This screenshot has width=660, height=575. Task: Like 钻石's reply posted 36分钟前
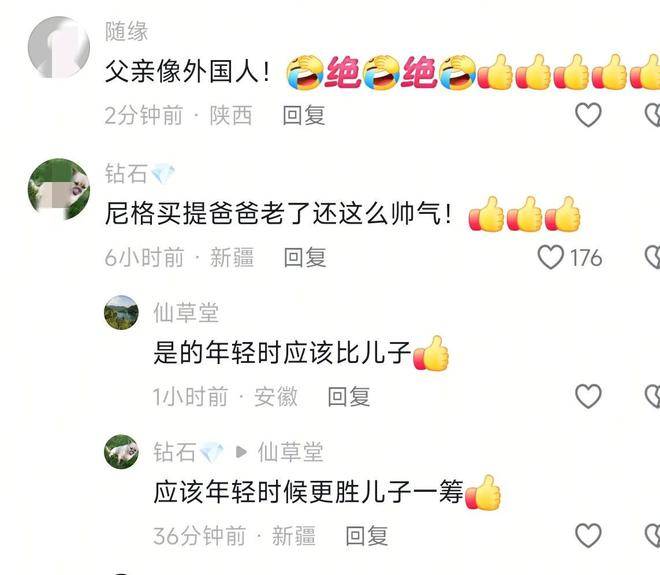[588, 535]
